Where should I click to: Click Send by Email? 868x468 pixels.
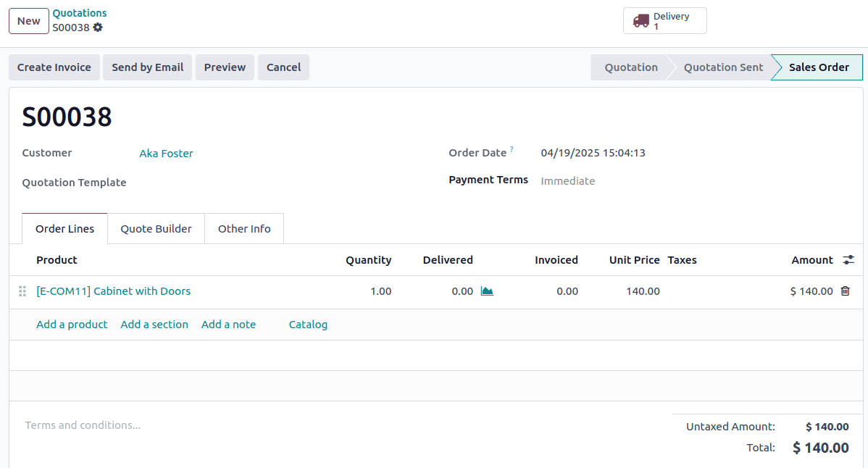147,67
